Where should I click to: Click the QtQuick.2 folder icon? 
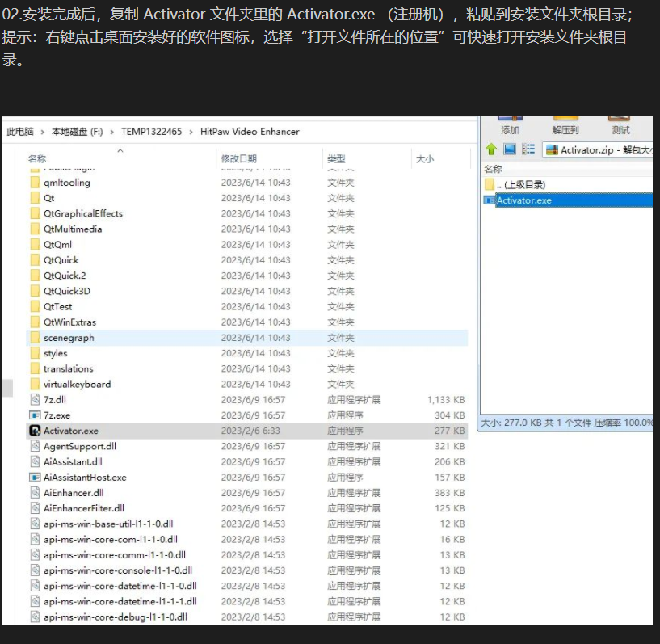click(x=35, y=276)
